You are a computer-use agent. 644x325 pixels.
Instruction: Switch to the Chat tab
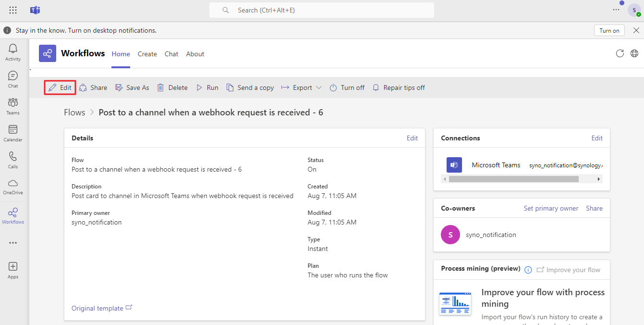[171, 54]
